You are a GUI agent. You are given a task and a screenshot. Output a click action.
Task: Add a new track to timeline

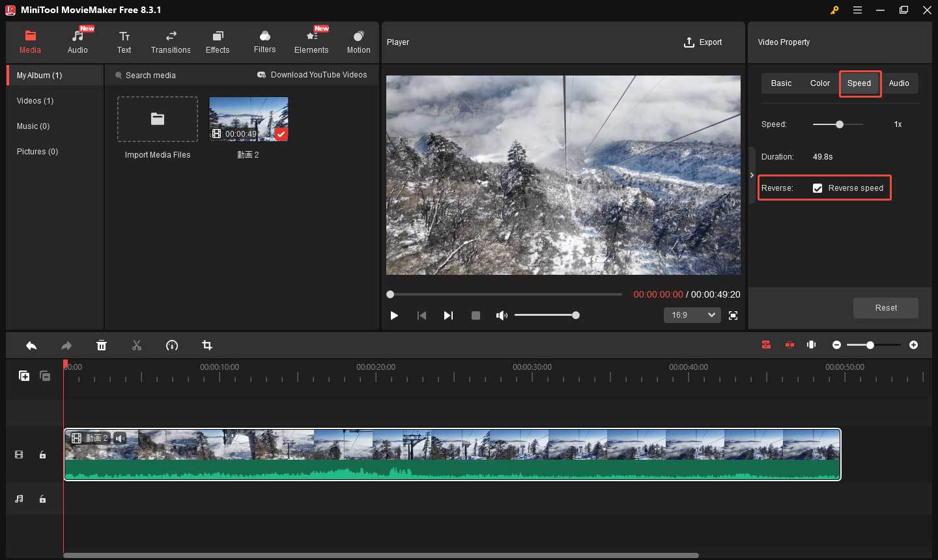tap(24, 376)
